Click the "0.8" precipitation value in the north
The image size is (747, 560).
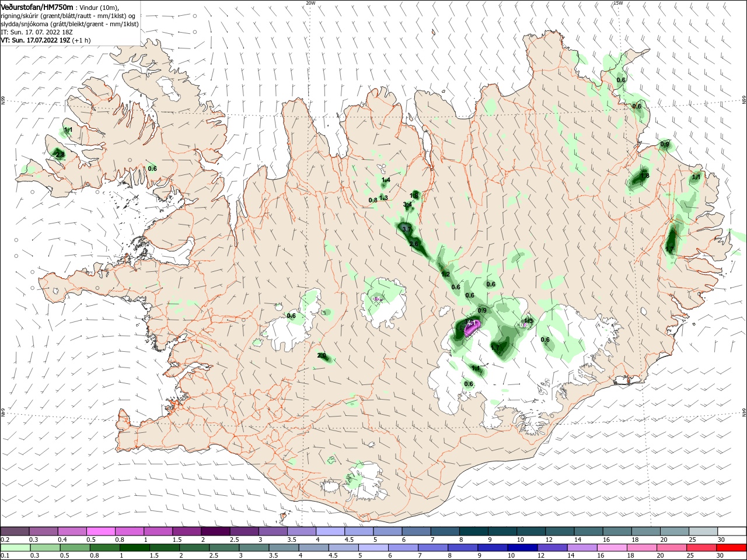pos(373,200)
